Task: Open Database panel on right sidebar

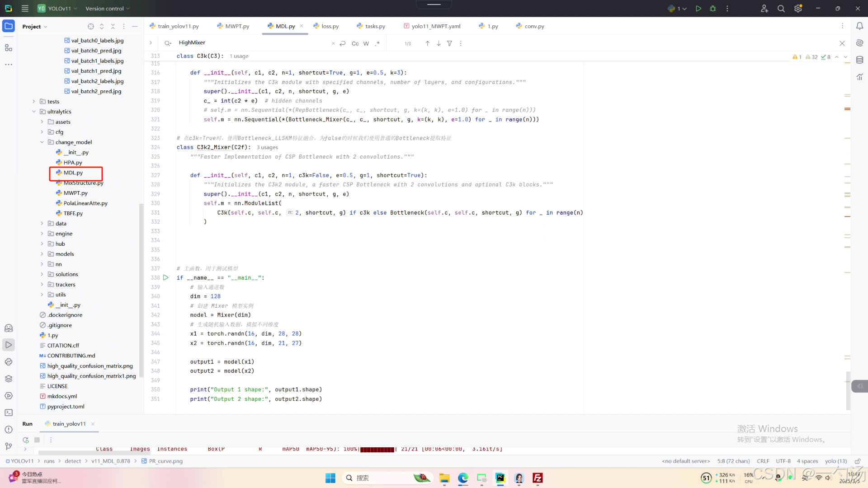Action: [x=859, y=60]
